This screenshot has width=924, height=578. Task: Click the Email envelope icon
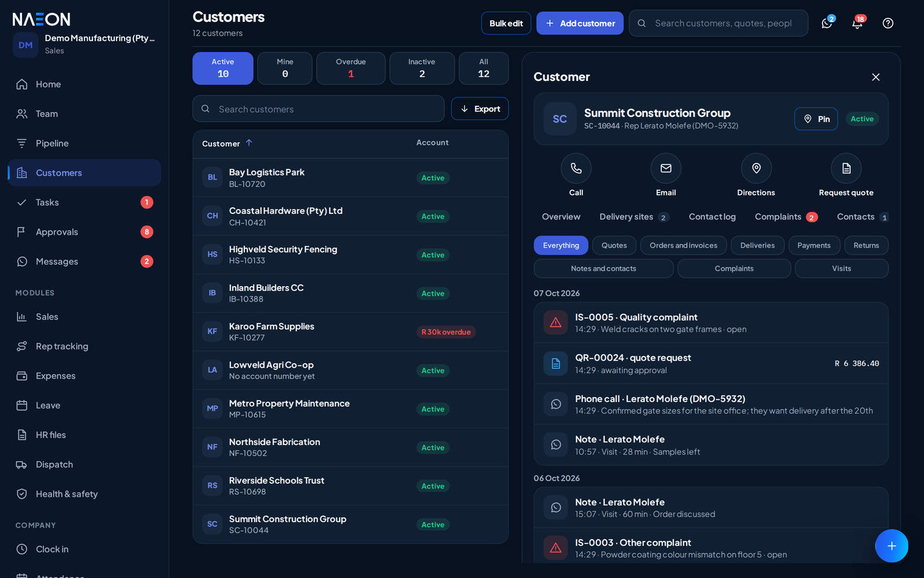pos(666,168)
